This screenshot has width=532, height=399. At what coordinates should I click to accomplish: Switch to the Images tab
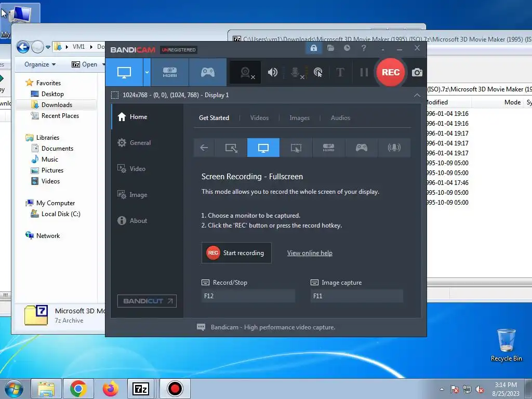pos(299,118)
